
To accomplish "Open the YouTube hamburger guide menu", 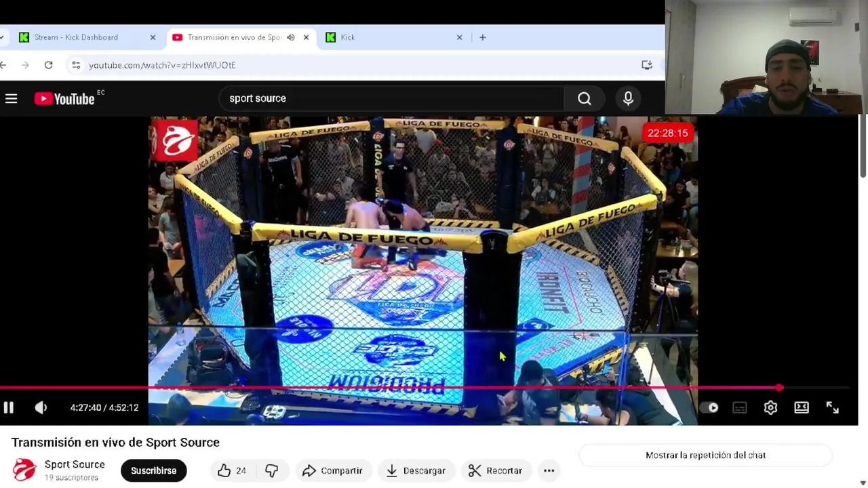I will (x=11, y=99).
